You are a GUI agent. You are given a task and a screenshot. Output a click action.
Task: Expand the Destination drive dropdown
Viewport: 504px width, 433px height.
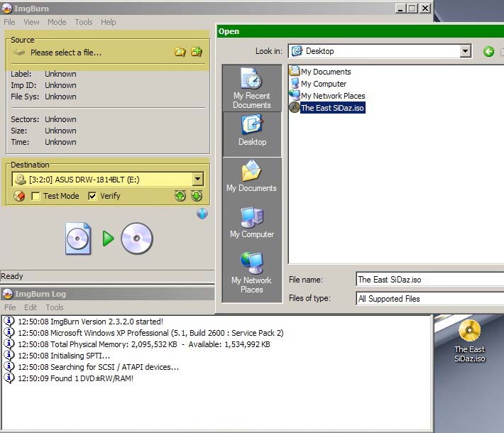coord(198,179)
